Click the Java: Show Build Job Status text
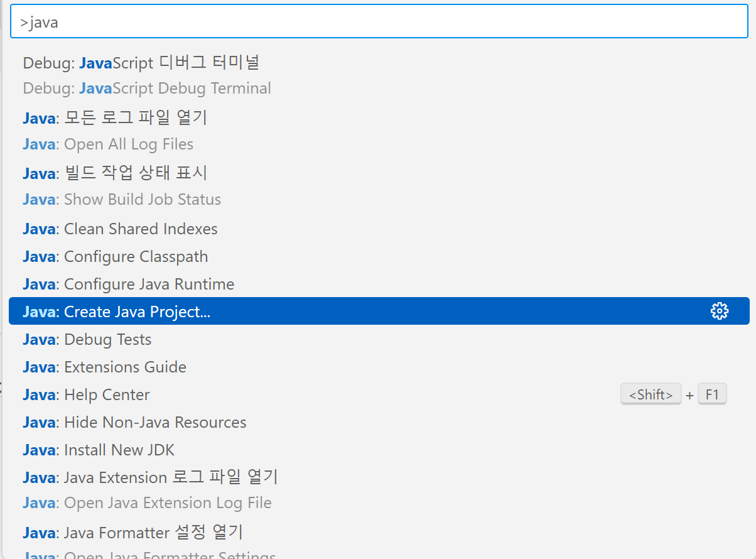This screenshot has height=559, width=756. click(122, 199)
